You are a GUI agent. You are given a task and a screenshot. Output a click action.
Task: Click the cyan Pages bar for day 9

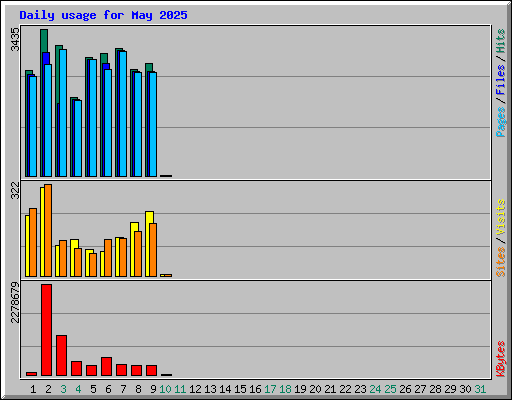[153, 124]
